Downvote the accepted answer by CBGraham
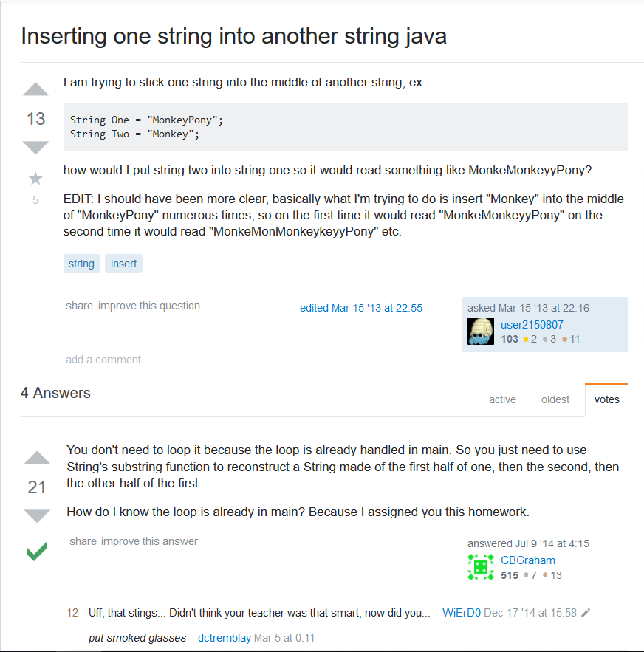 (37, 516)
